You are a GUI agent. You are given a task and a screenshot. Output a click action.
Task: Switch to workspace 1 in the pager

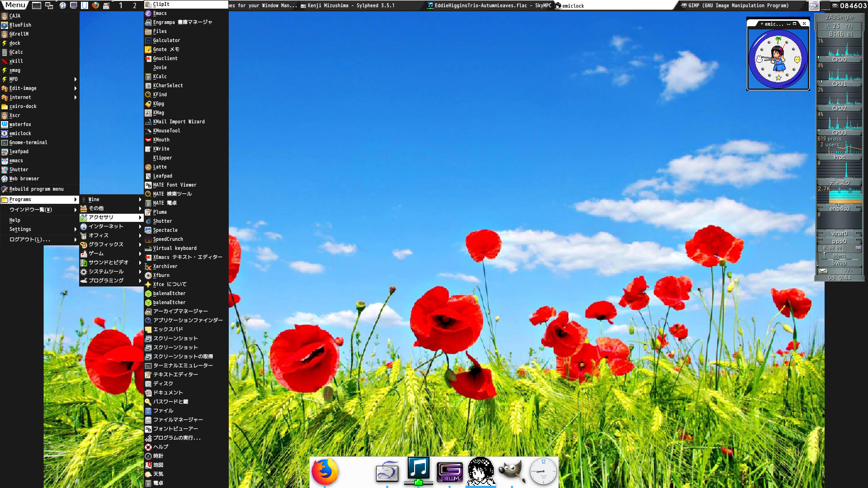pos(121,5)
